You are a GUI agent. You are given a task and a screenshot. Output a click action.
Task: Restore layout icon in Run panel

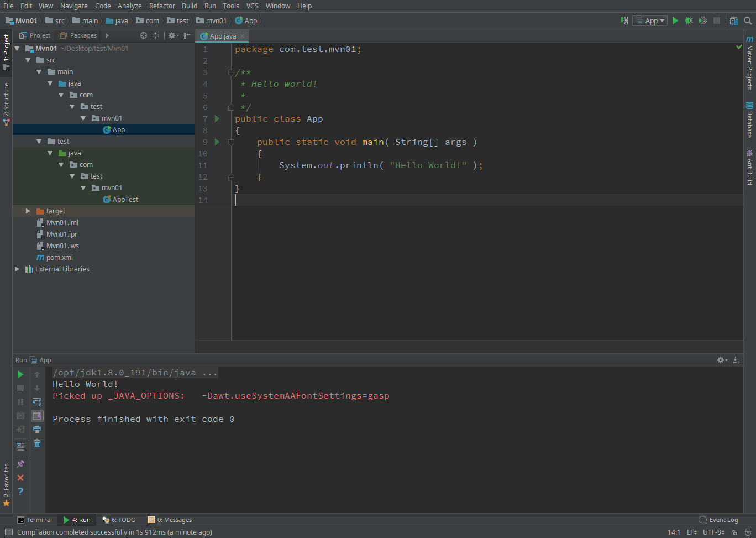click(20, 446)
